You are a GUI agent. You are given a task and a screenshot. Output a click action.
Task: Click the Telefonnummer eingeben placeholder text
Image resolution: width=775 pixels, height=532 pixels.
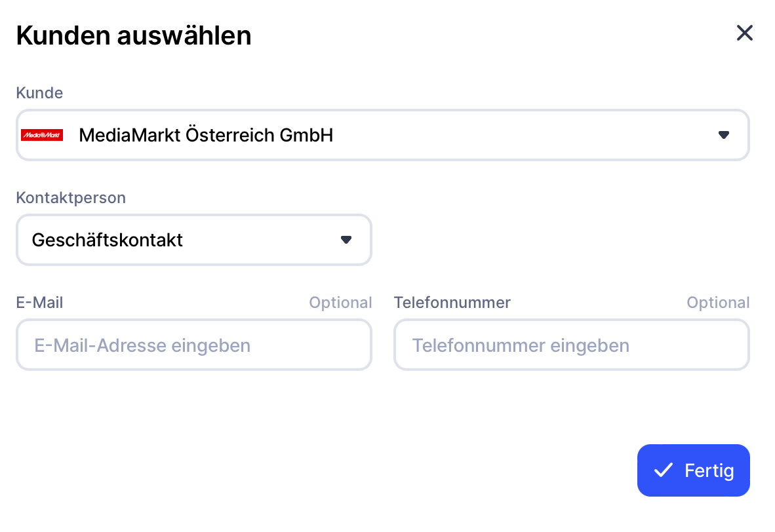[x=521, y=345]
